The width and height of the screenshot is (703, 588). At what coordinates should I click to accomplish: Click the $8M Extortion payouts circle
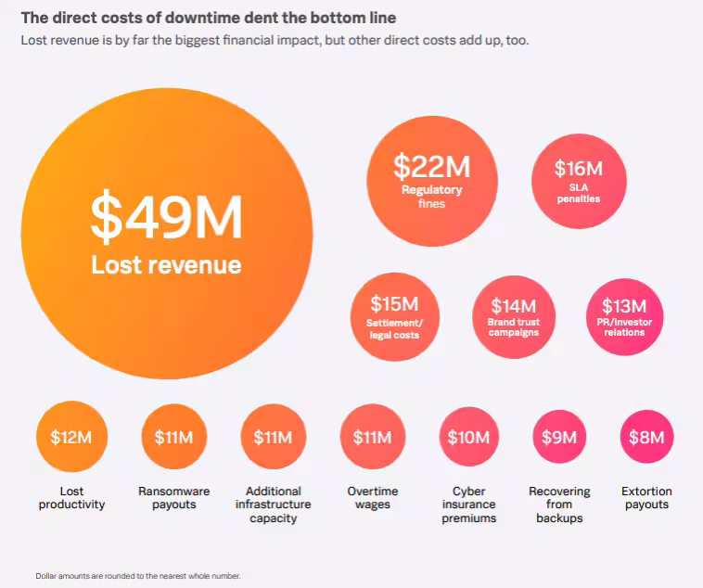tap(646, 437)
